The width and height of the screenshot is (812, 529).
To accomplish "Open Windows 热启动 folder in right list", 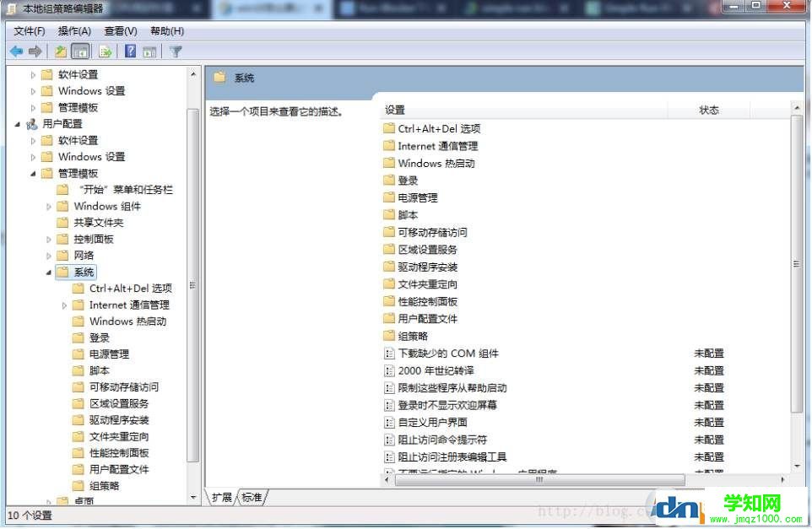I will [x=436, y=163].
